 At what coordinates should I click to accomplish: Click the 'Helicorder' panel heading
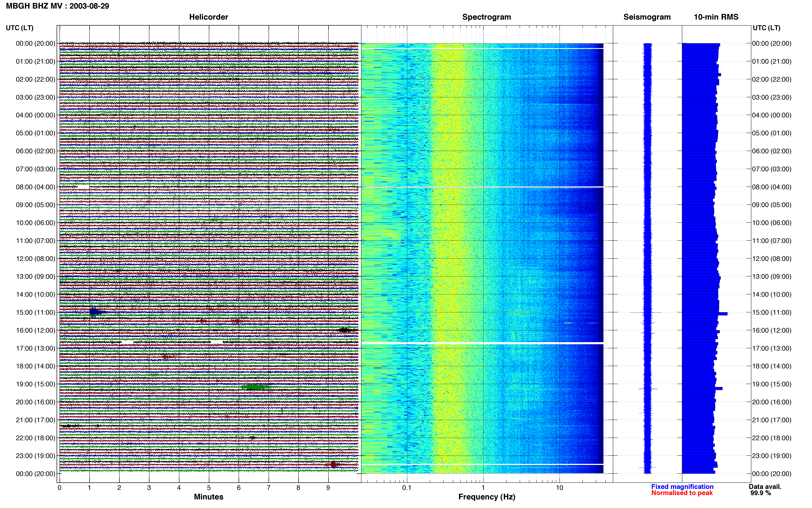[x=209, y=17]
